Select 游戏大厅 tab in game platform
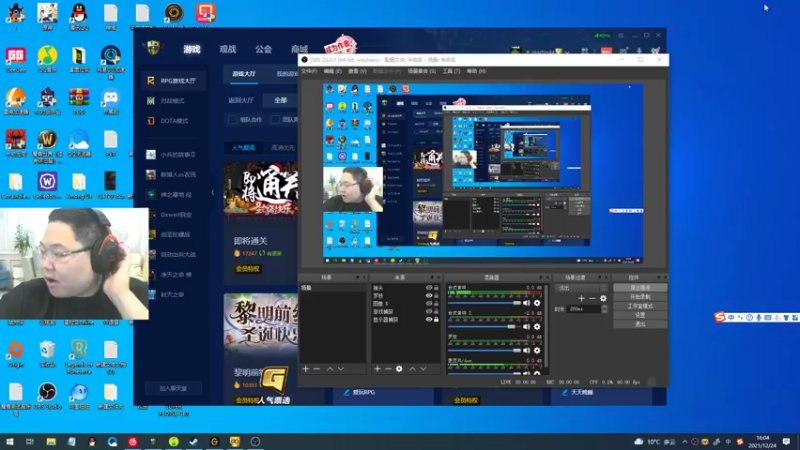800x450 pixels. pyautogui.click(x=244, y=74)
